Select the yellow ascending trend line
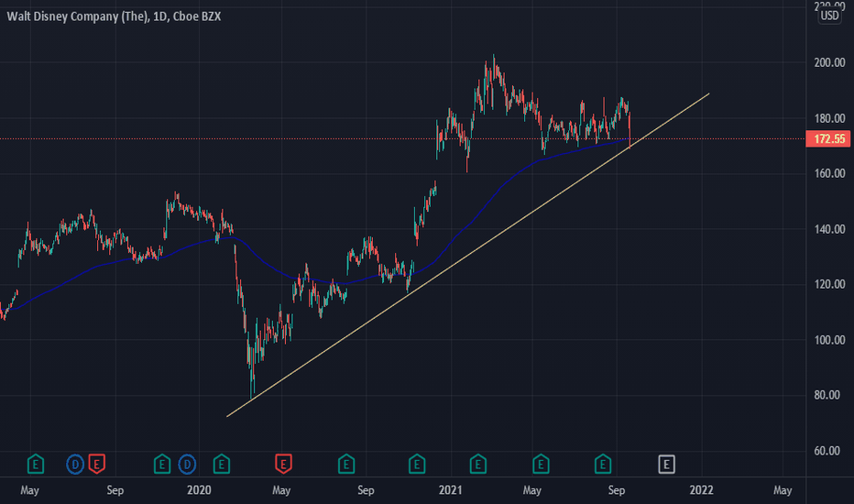The width and height of the screenshot is (854, 504). coord(468,255)
